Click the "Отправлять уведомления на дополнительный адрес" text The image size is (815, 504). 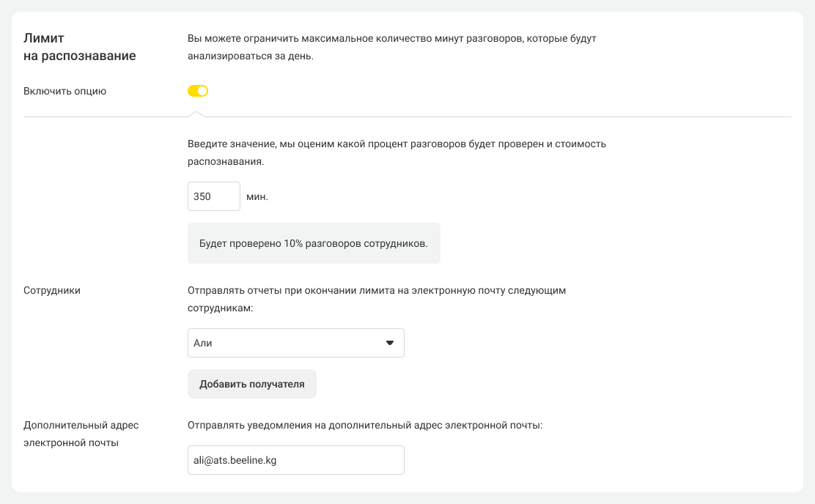coord(364,425)
